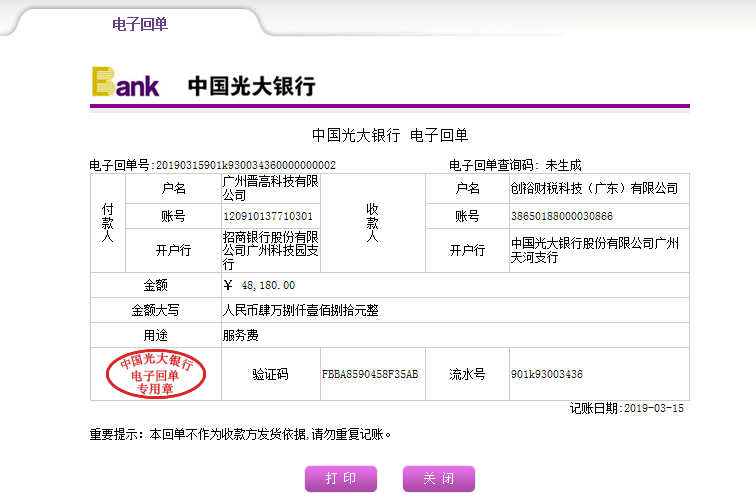
Task: Click the 关闭 close button
Action: pos(439,478)
